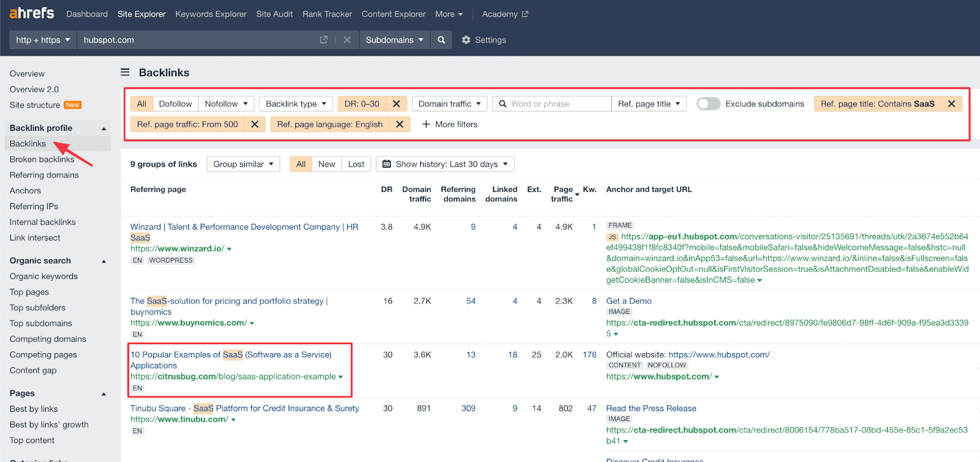Open citrusbug.com saas-application-example URL
This screenshot has width=980, height=462.
tap(233, 376)
